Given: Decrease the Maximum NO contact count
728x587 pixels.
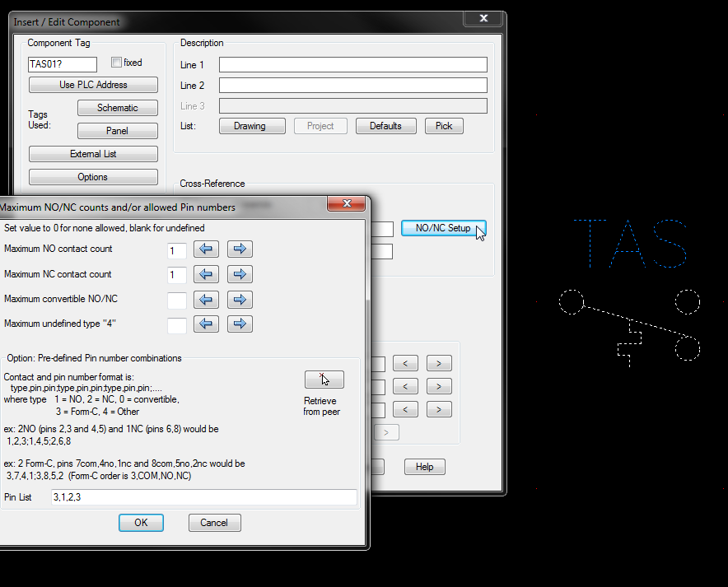Looking at the screenshot, I should (x=206, y=249).
